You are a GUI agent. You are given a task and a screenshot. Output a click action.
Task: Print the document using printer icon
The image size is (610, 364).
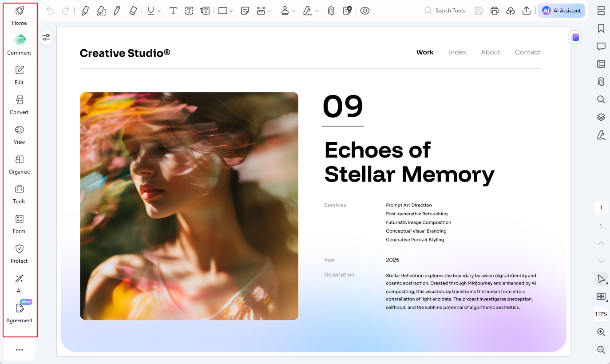(495, 11)
